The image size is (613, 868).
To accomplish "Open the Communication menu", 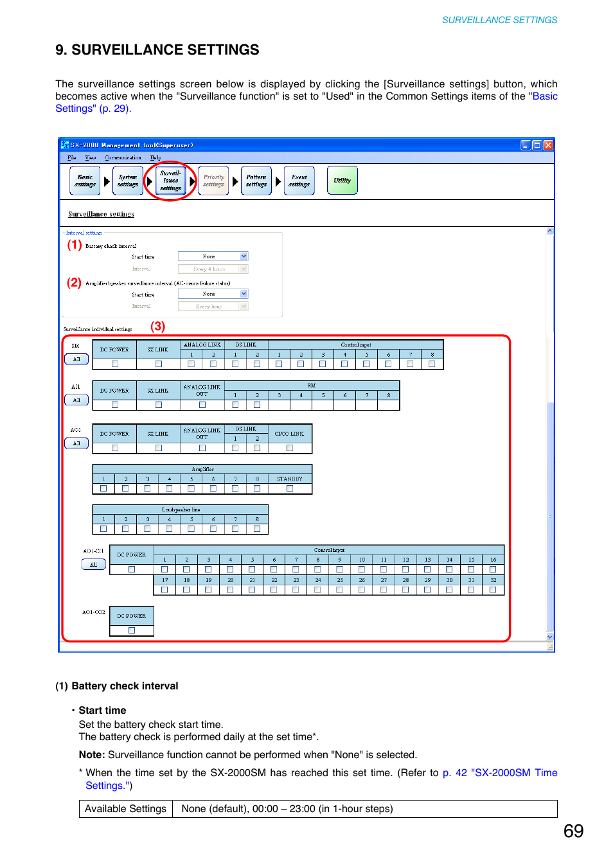I will coord(123,157).
